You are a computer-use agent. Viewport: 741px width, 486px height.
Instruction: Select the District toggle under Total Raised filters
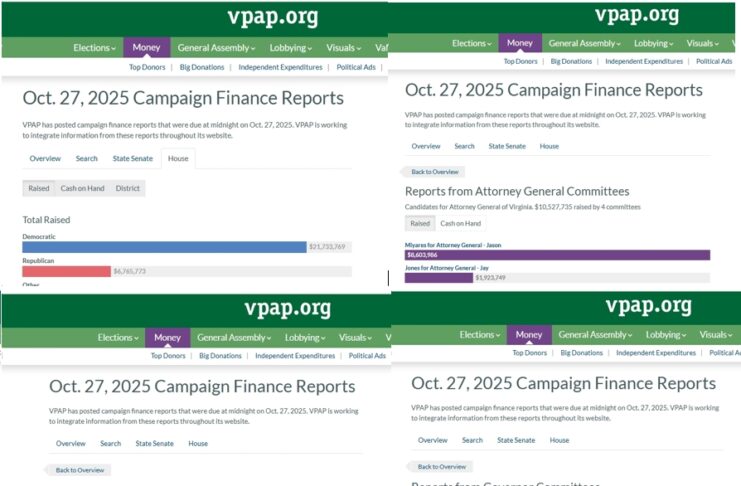[128, 188]
